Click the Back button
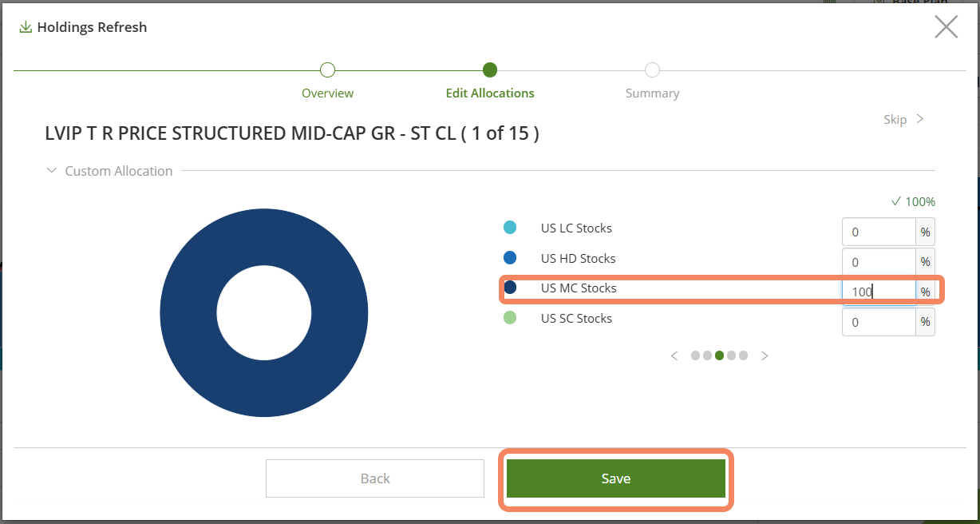 [375, 478]
